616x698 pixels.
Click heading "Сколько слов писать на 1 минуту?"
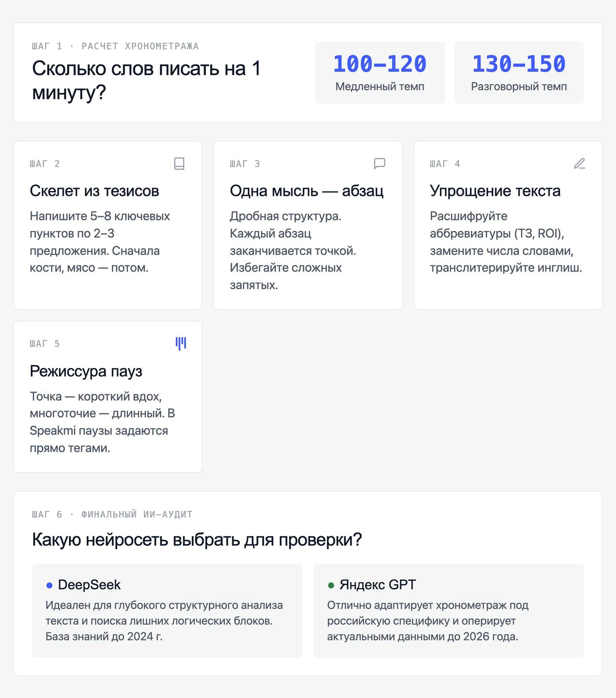point(147,81)
